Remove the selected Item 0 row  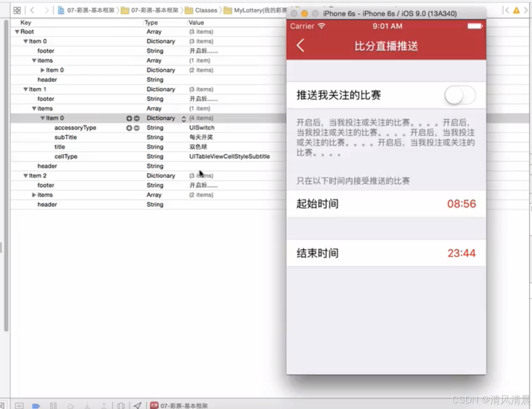(137, 118)
